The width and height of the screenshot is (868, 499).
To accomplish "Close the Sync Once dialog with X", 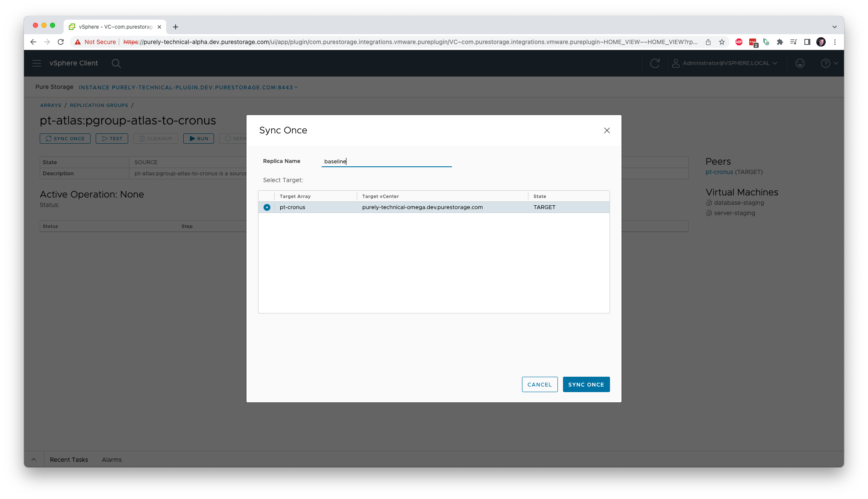I will (607, 130).
